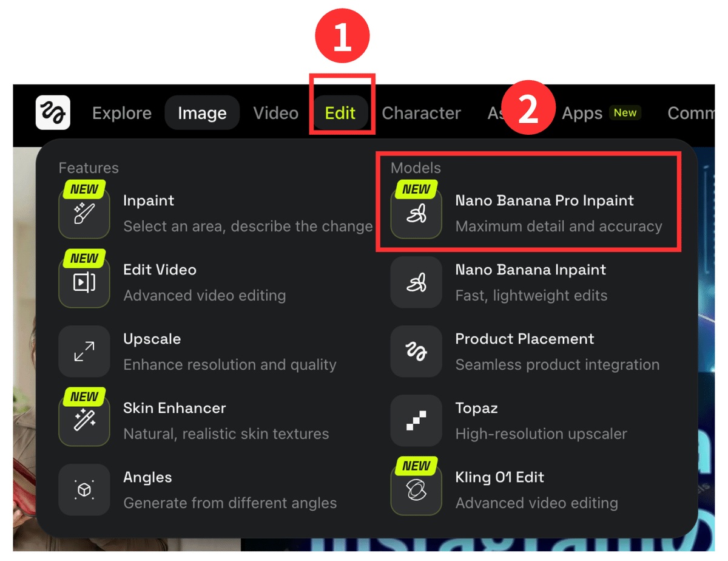
Task: Open the Edit menu
Action: (340, 112)
